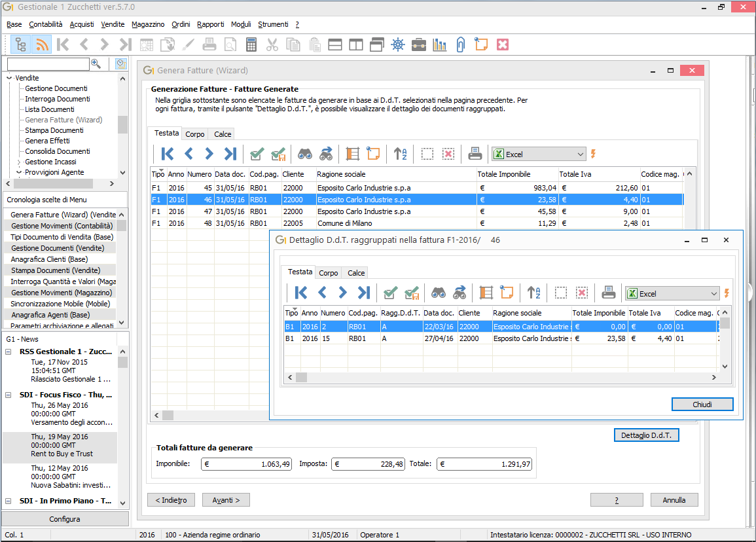Open the bar chart icon in main toolbar
Image resolution: width=756 pixels, height=542 pixels.
[440, 45]
